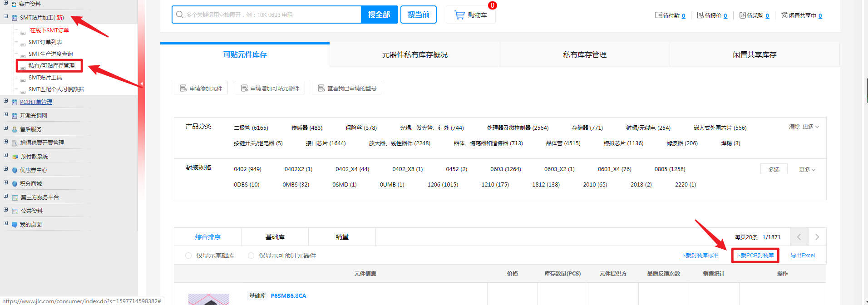This screenshot has height=305, width=868.
Task: Click the 多选 multi-select button
Action: [x=774, y=169]
